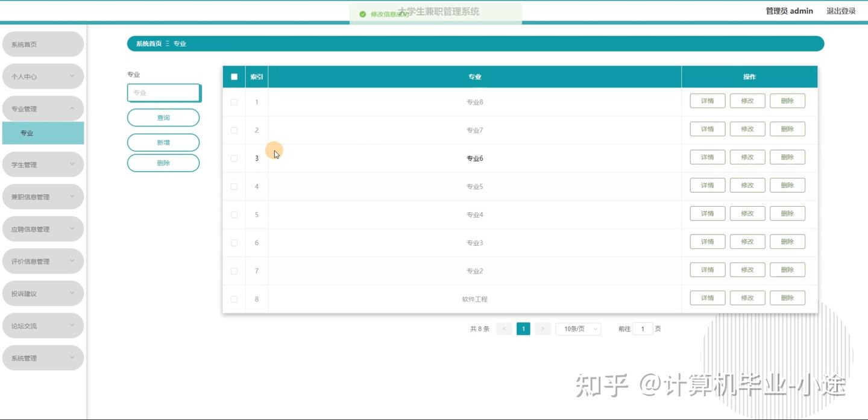Go to previous page arrow
The width and height of the screenshot is (868, 420).
coord(504,329)
